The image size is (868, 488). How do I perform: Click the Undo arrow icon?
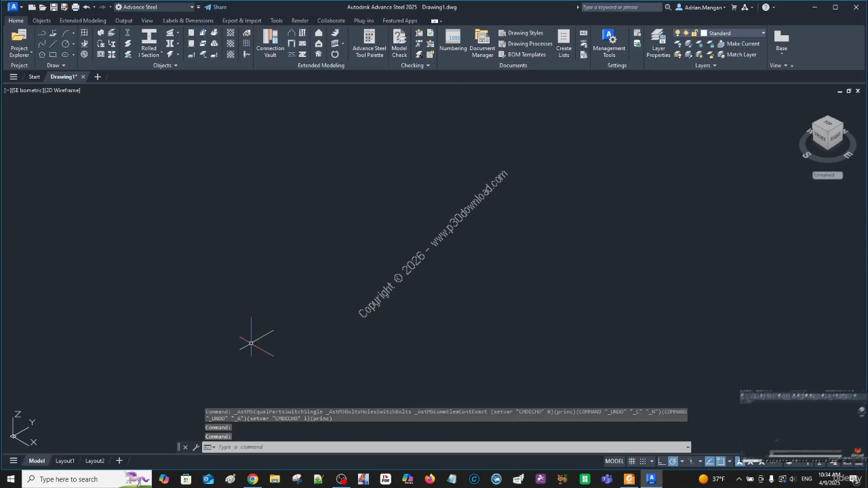[86, 7]
